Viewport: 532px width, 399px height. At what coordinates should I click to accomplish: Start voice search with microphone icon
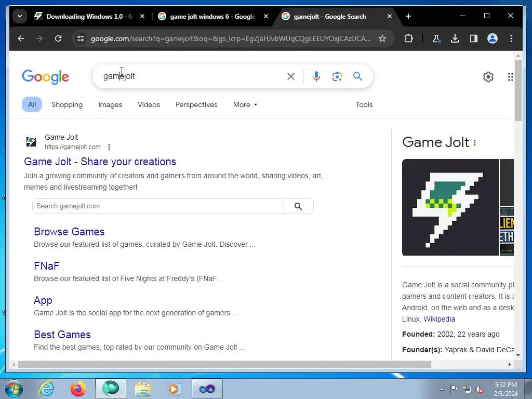click(x=316, y=76)
